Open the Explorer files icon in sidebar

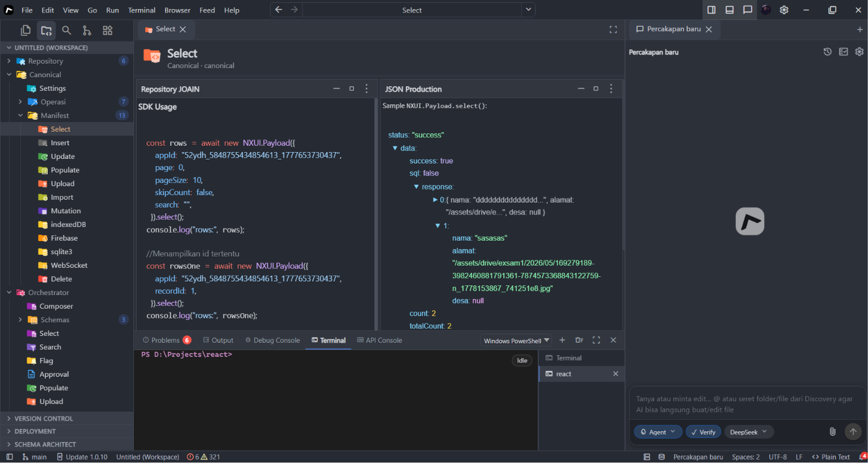click(x=26, y=30)
